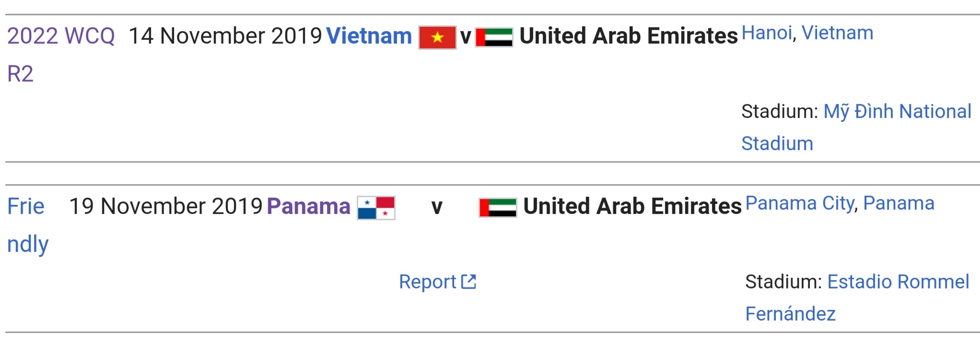
Task: Open the Vietnam team link
Action: 369,36
